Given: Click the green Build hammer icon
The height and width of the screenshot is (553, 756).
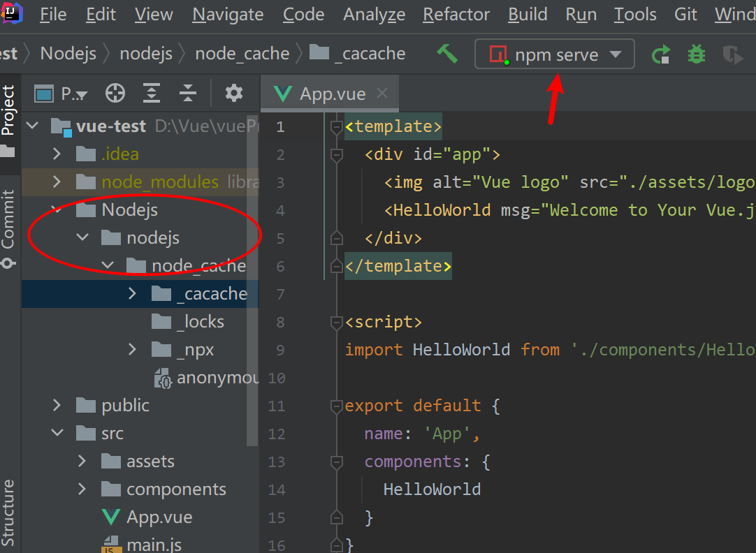Looking at the screenshot, I should pyautogui.click(x=447, y=54).
